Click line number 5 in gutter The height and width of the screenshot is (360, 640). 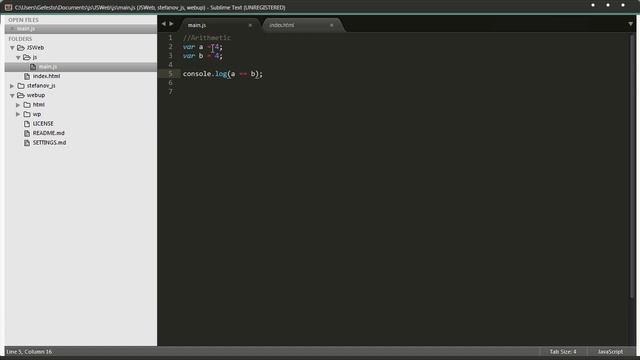[x=171, y=74]
